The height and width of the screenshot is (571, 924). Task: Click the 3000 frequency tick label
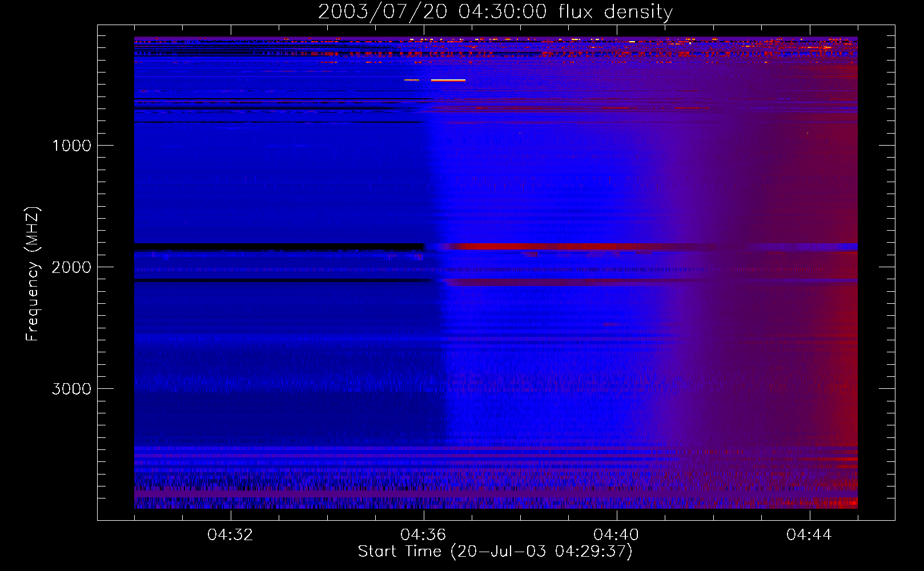71,389
